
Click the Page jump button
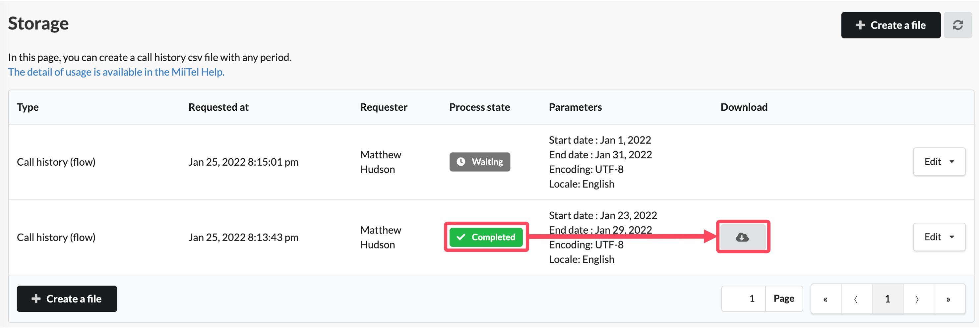pos(784,299)
